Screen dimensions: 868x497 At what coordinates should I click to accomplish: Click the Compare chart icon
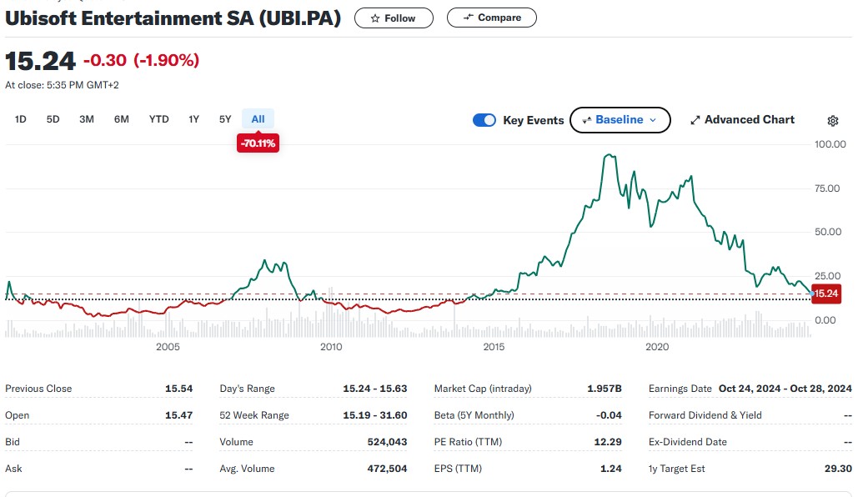pyautogui.click(x=468, y=18)
